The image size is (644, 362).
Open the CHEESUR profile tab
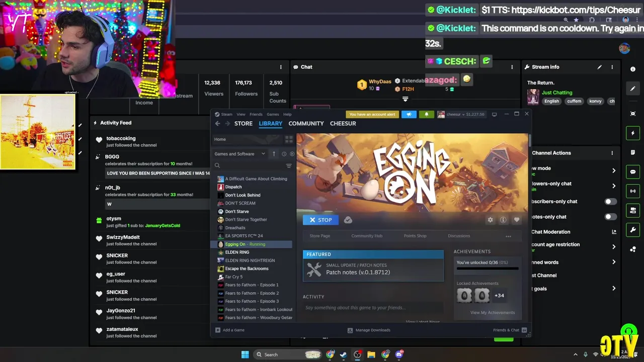343,124
